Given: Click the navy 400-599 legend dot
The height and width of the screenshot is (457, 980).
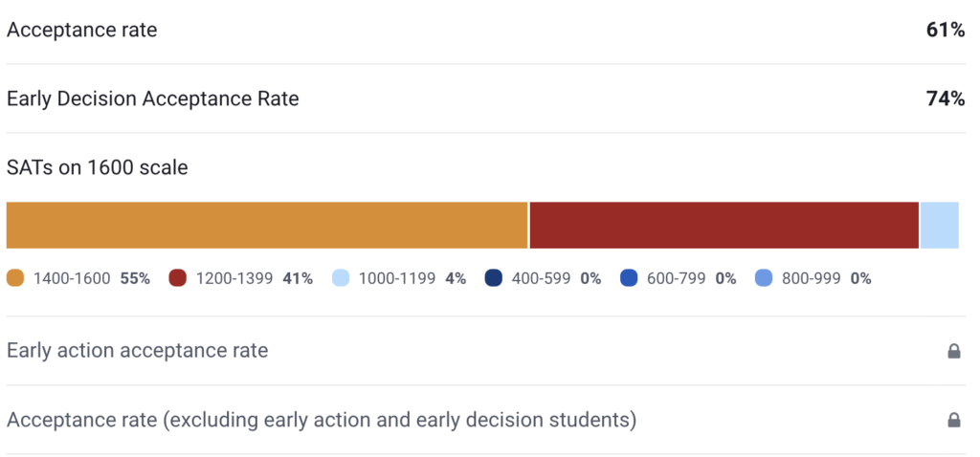Looking at the screenshot, I should (493, 279).
